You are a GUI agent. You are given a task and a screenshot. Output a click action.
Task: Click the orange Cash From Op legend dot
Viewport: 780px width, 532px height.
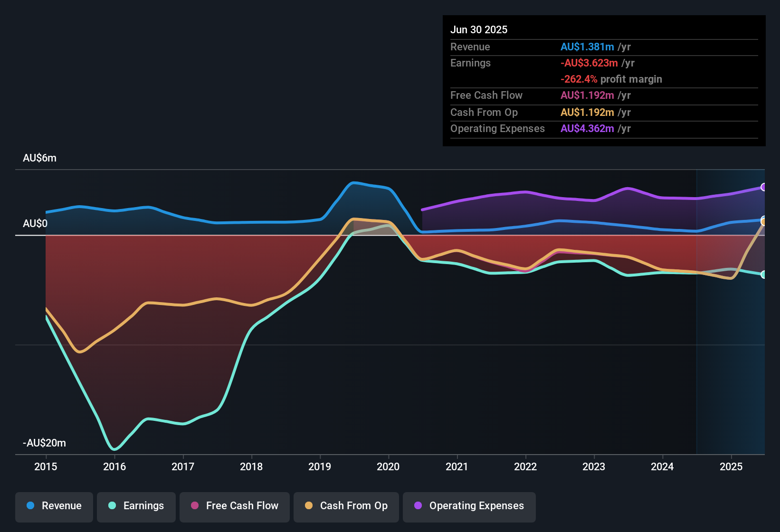pyautogui.click(x=309, y=506)
